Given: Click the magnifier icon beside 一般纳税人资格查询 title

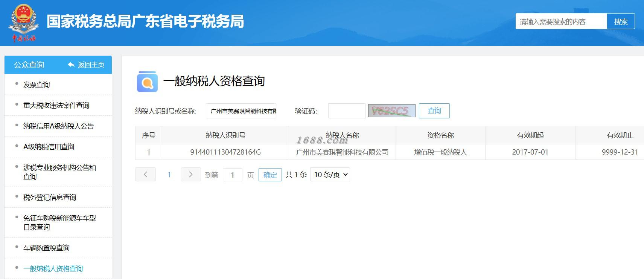Looking at the screenshot, I should 147,81.
